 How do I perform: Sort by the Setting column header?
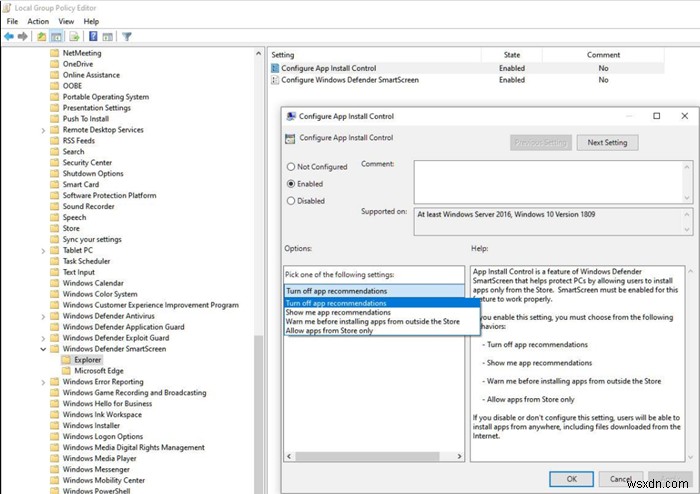[x=375, y=55]
